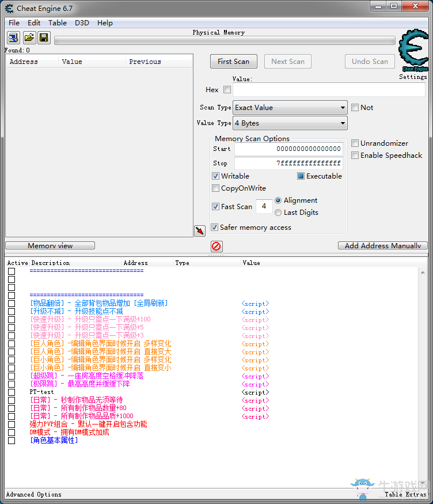Open the Table menu
Image resolution: width=433 pixels, height=504 pixels.
58,23
